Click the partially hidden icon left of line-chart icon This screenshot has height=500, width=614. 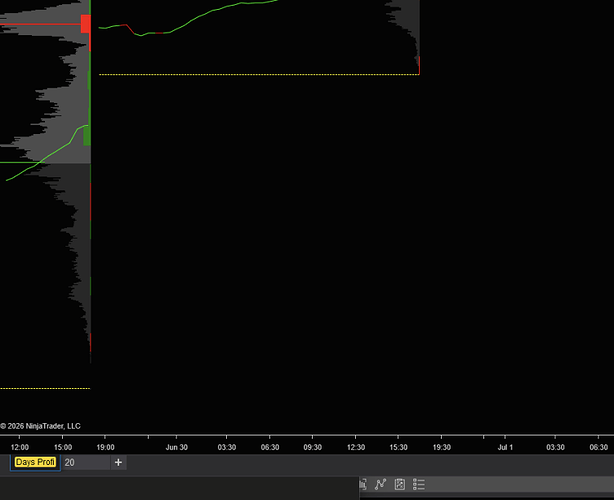363,484
